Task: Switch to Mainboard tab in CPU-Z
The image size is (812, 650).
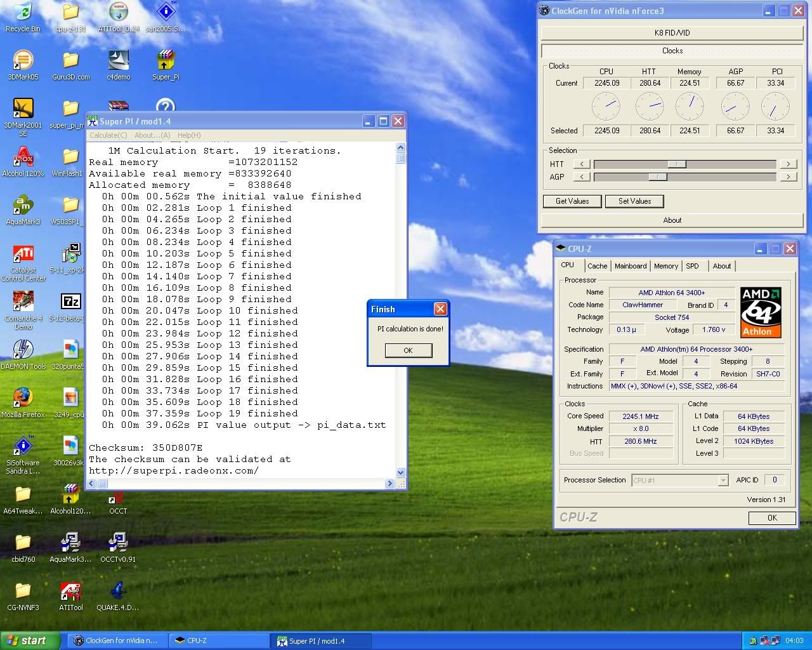Action: click(631, 266)
